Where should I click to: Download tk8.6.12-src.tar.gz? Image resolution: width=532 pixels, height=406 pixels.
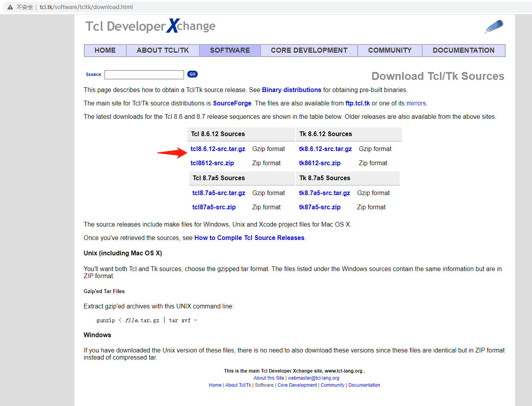[325, 149]
